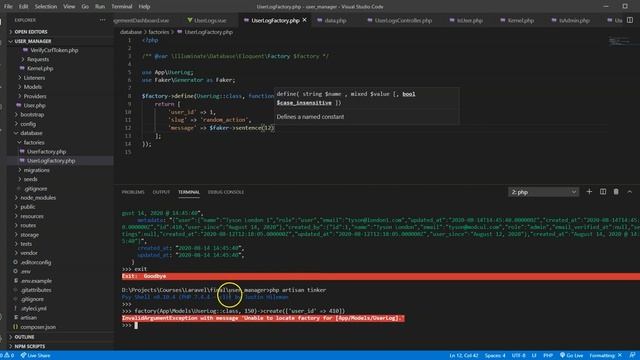Close the UserLogFactory.php tab

[x=304, y=20]
